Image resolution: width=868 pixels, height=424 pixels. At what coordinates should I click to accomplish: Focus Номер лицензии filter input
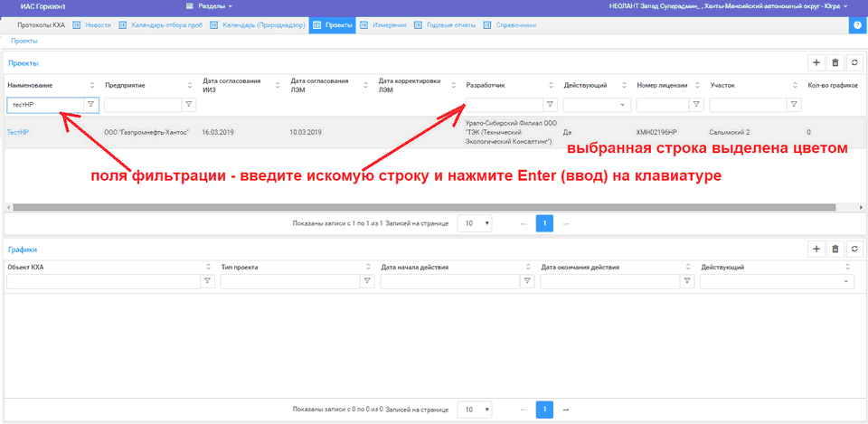(663, 105)
